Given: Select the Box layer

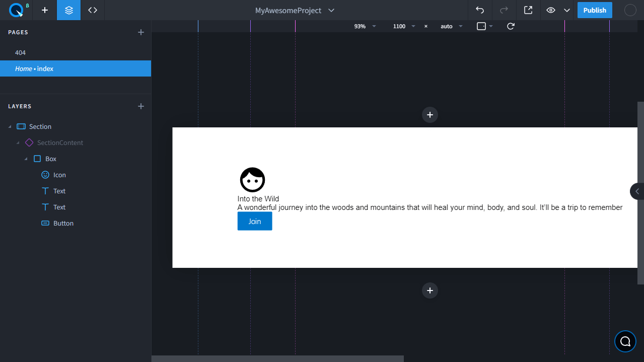Looking at the screenshot, I should click(76, 159).
